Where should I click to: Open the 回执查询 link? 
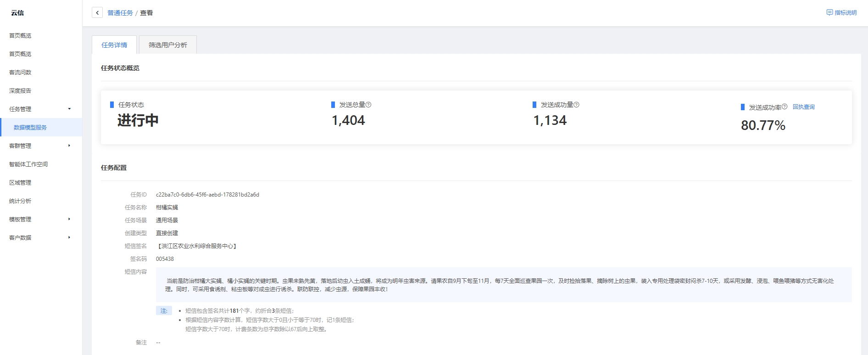click(x=803, y=107)
